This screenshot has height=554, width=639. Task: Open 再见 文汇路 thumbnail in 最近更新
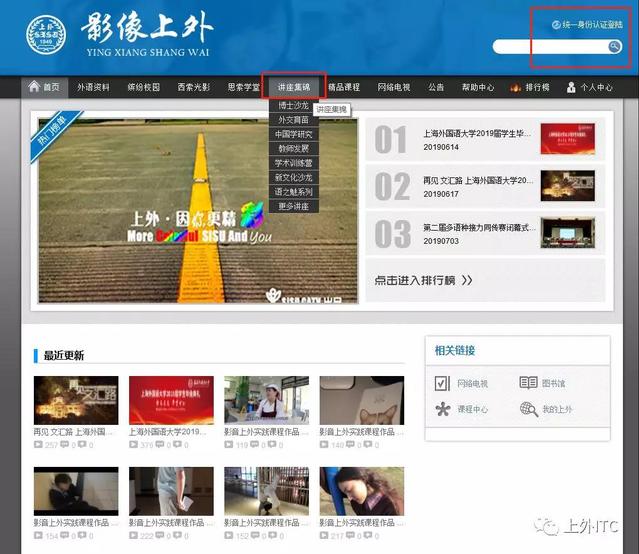pos(76,400)
